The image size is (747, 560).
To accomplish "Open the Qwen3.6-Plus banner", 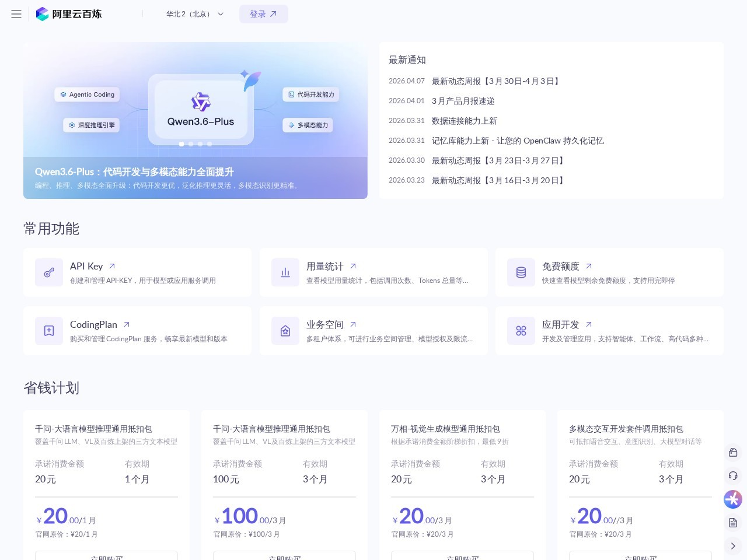I will pos(196,120).
